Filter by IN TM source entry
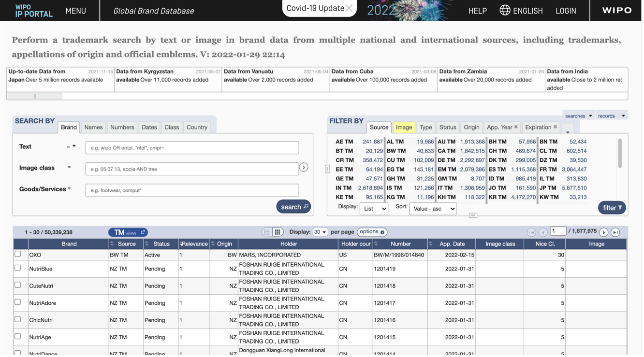 coord(360,188)
